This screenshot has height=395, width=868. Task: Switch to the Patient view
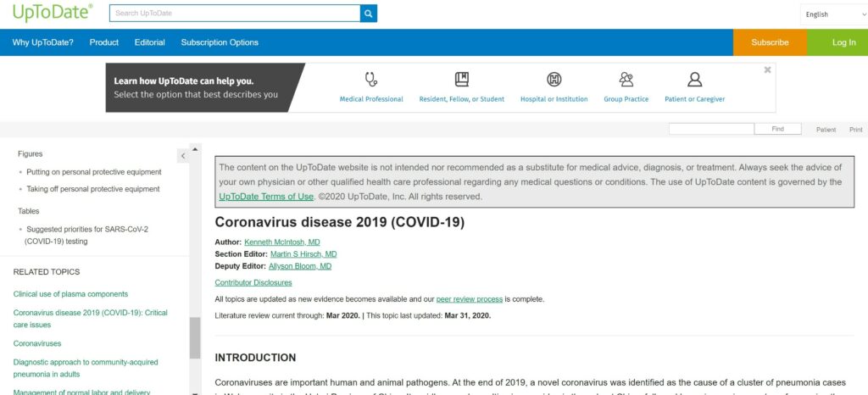[826, 130]
